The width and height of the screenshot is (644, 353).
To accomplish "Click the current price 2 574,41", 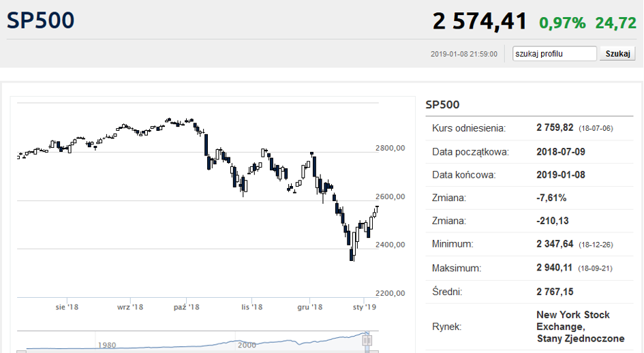I will pos(479,21).
